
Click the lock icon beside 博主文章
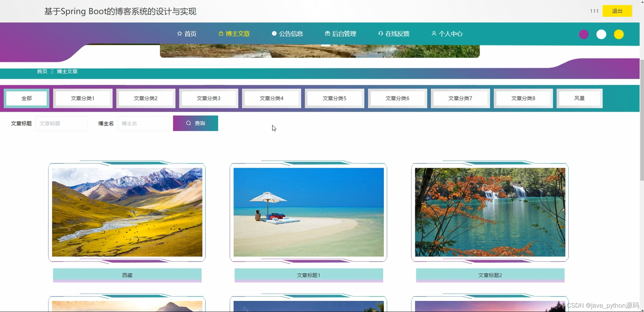coord(221,34)
